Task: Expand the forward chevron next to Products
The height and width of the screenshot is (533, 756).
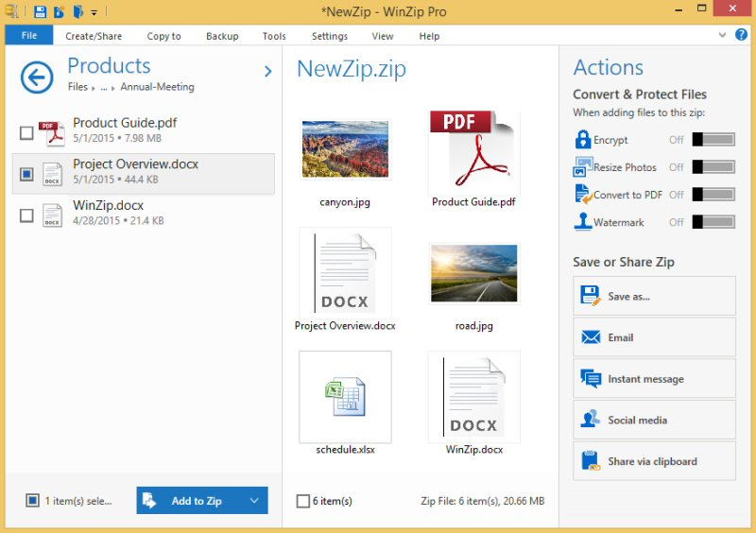Action: pos(267,71)
